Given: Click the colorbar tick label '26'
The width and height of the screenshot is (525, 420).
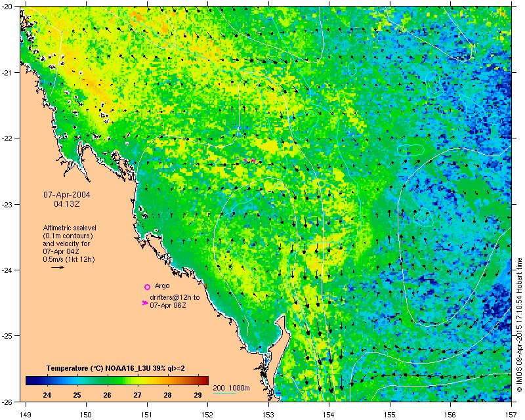Looking at the screenshot, I should coord(107,395).
